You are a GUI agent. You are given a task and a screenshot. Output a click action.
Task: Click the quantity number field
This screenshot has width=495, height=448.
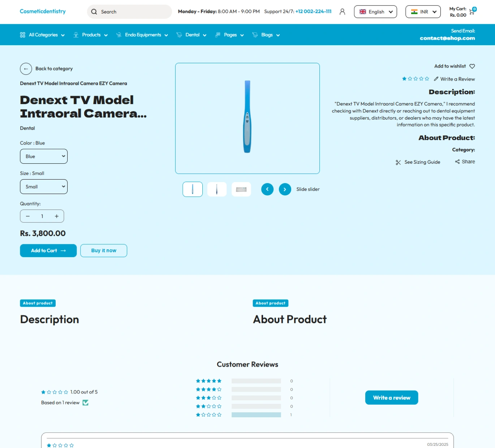coord(42,216)
